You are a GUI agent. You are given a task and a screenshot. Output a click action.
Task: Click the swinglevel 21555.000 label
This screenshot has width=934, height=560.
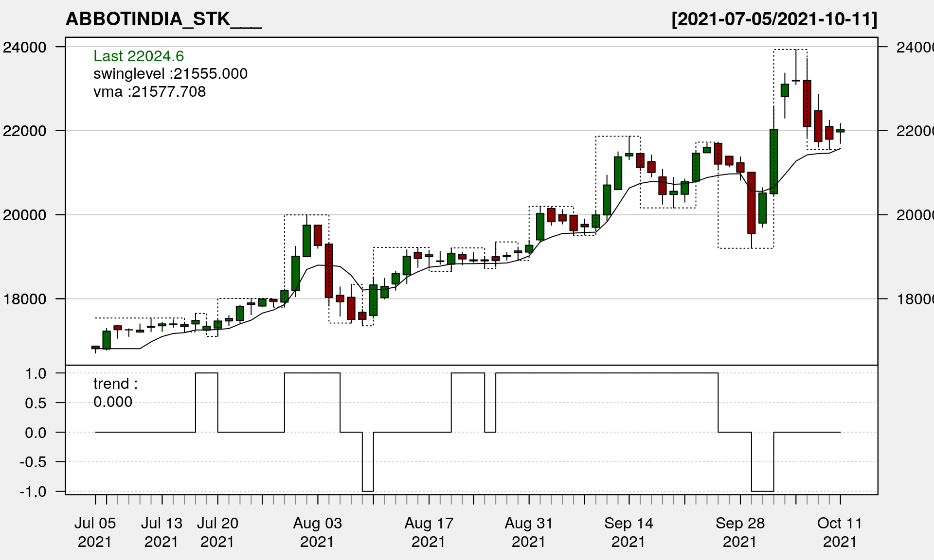tap(170, 74)
